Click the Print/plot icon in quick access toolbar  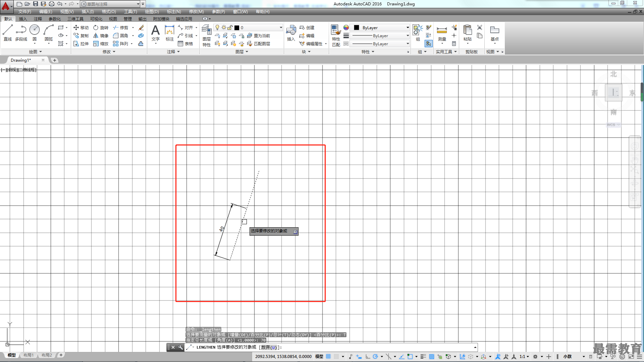(x=52, y=4)
